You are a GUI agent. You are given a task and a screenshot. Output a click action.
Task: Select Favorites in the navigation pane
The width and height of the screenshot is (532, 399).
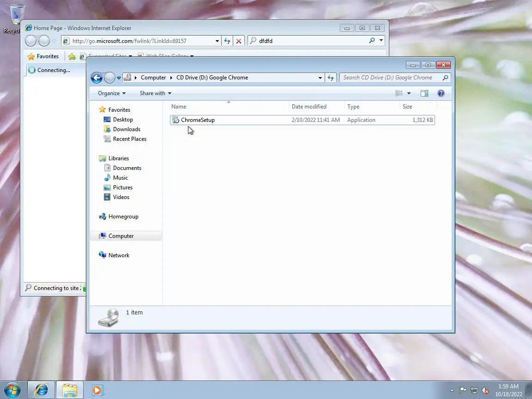click(119, 109)
